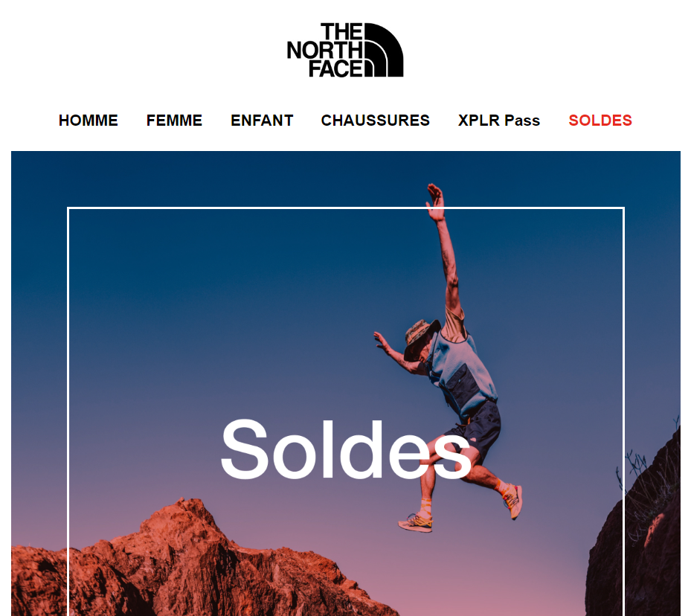Open the FEMME category
This screenshot has width=691, height=616.
click(174, 121)
